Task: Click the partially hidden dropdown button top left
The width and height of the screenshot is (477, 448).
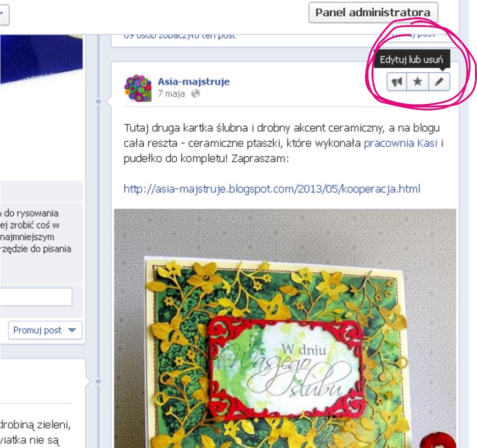Action: point(5,14)
